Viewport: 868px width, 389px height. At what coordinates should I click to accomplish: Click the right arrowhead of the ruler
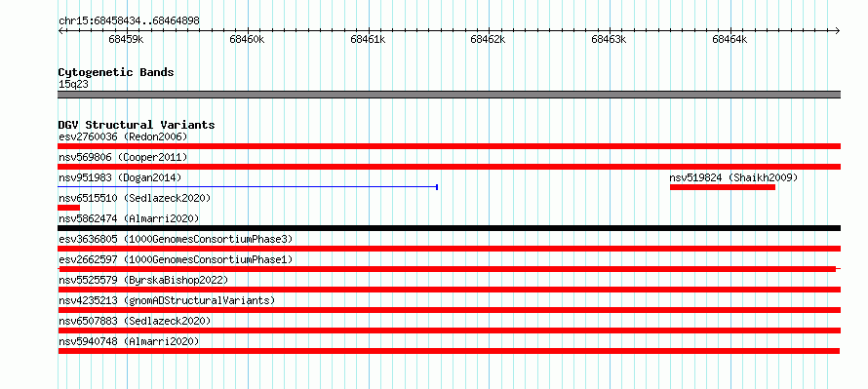pyautogui.click(x=838, y=30)
